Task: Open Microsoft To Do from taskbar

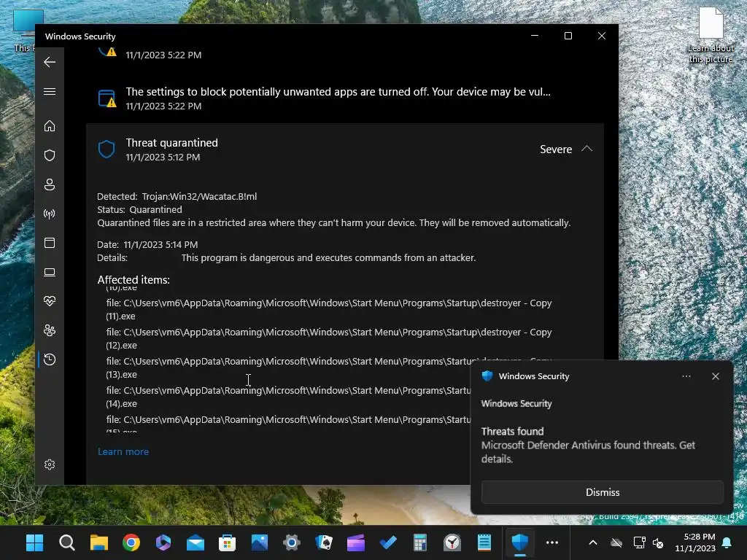Action: point(388,542)
